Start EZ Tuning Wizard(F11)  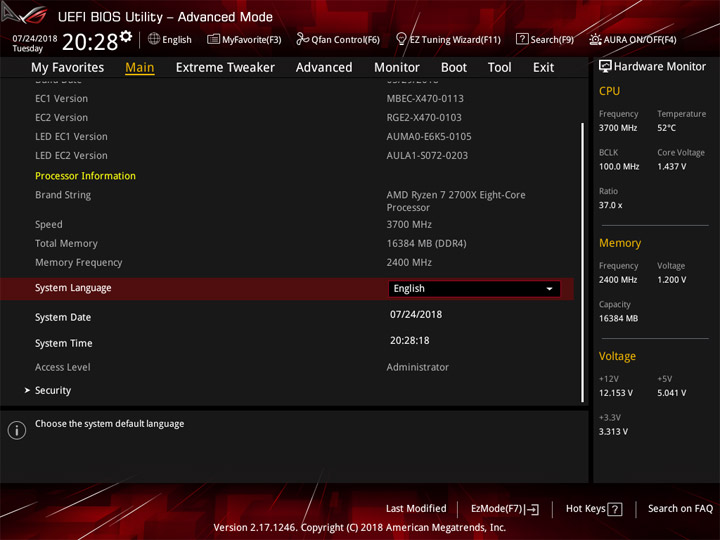coord(448,39)
